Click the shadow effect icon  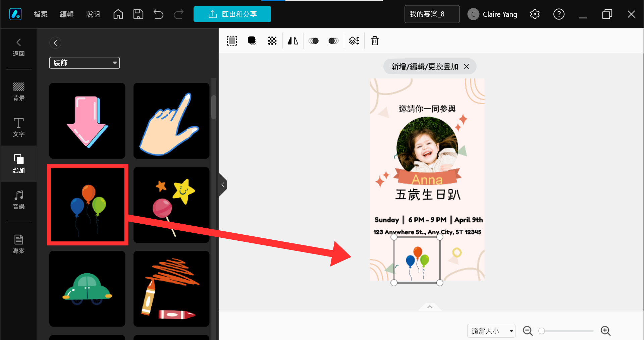click(252, 41)
